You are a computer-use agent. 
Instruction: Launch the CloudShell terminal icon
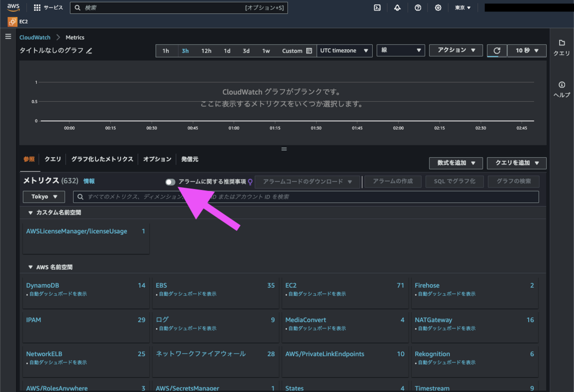377,8
